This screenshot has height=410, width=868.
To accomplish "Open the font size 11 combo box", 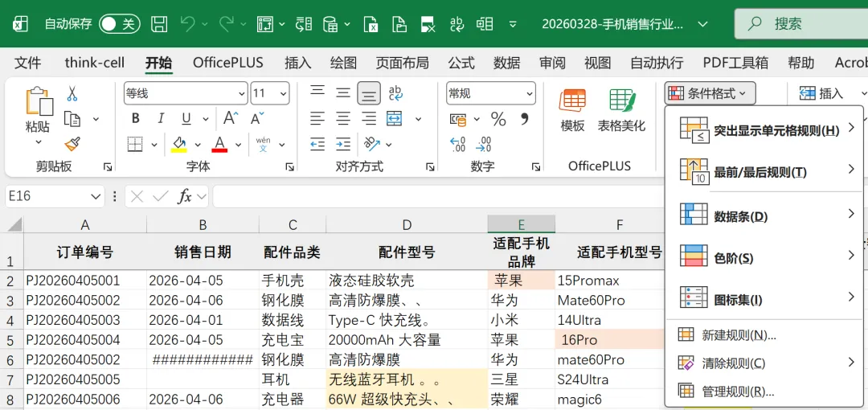I will pos(269,93).
